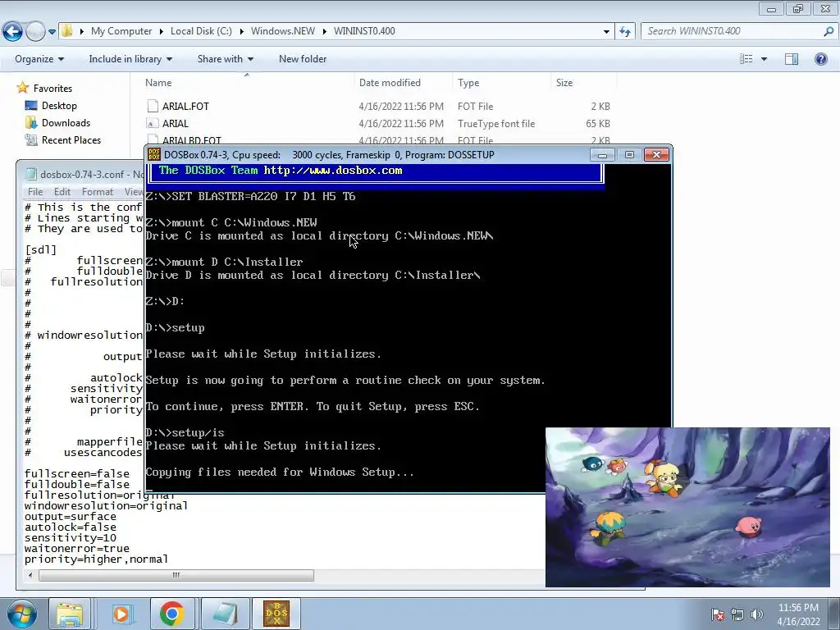Select Desktop in the navigation pane
Screen dimensions: 840x630
(59, 106)
